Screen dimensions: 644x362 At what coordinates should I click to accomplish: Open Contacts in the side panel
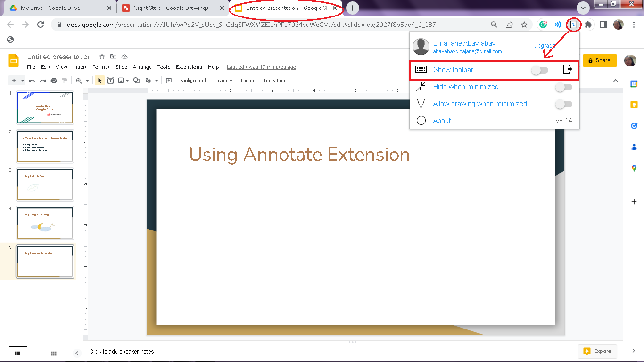[x=634, y=147]
